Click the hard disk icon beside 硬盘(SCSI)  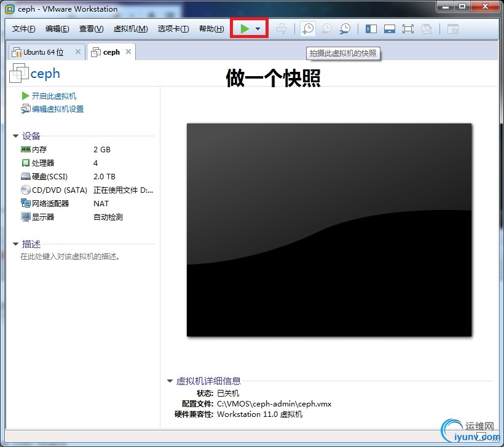click(26, 176)
